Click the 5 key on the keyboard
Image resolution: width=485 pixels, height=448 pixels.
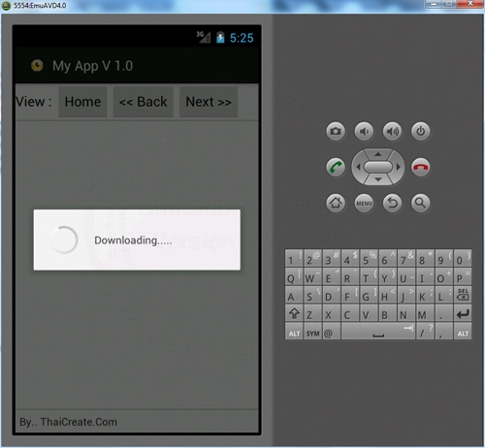tap(369, 258)
